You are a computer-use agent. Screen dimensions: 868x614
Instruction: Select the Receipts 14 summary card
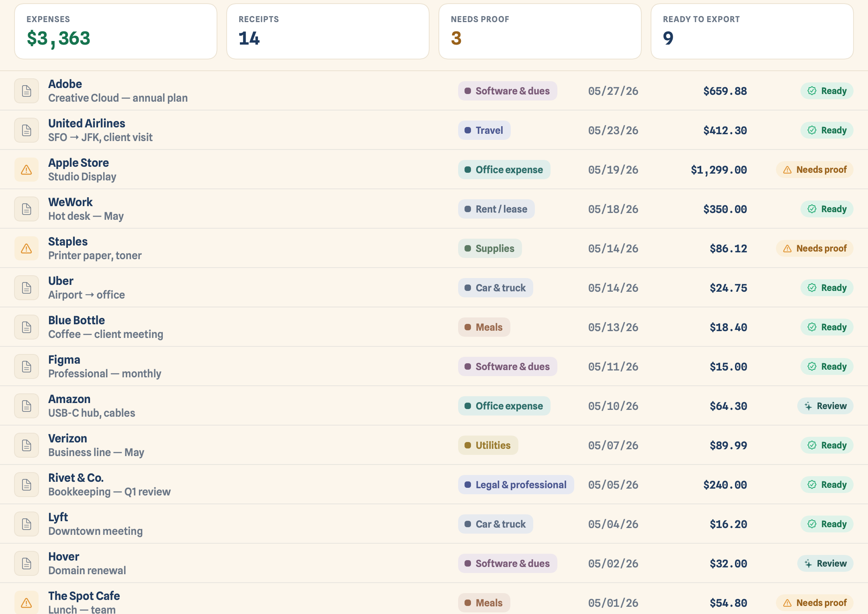tap(328, 31)
